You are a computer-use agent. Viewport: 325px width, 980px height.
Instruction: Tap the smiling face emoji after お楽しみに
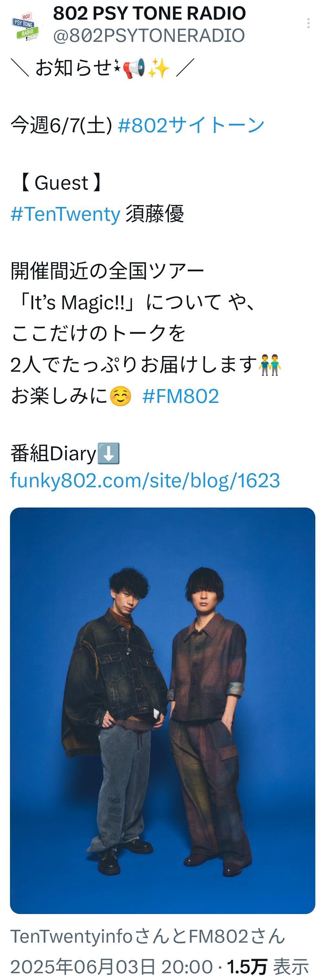[120, 396]
